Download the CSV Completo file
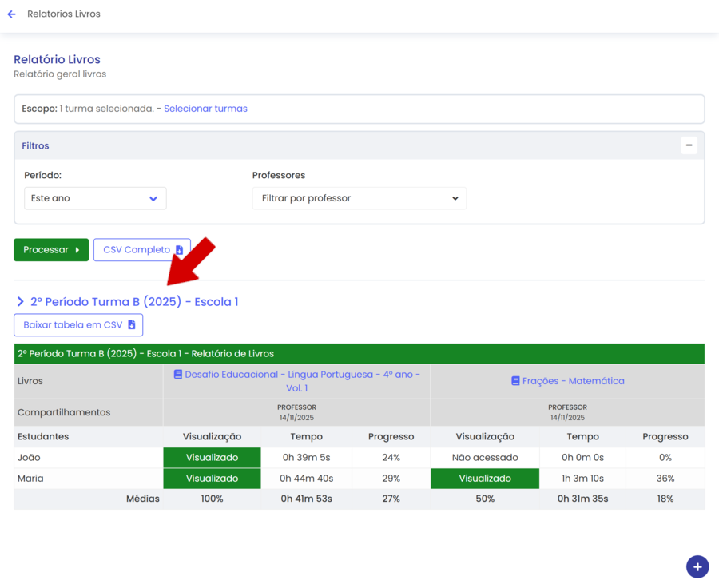719x588 pixels. (x=137, y=250)
